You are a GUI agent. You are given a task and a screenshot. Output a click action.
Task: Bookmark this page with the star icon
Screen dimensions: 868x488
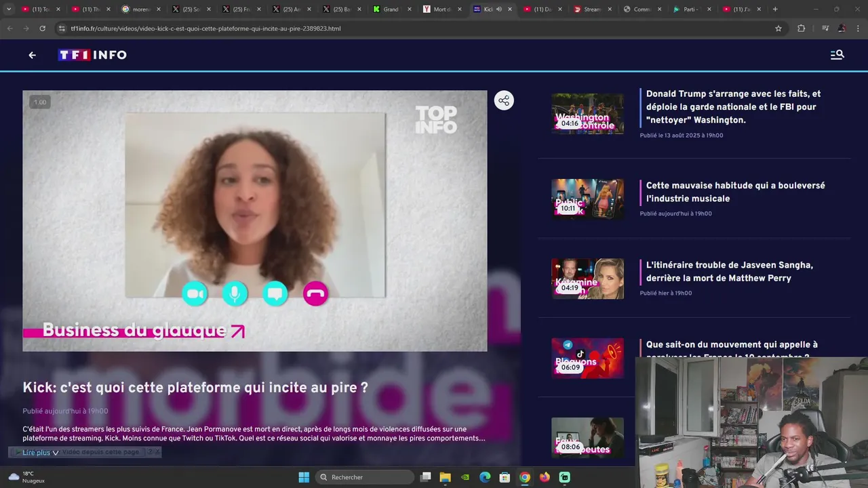pos(778,28)
